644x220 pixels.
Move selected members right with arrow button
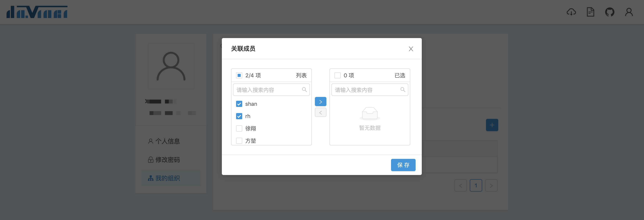pyautogui.click(x=320, y=102)
